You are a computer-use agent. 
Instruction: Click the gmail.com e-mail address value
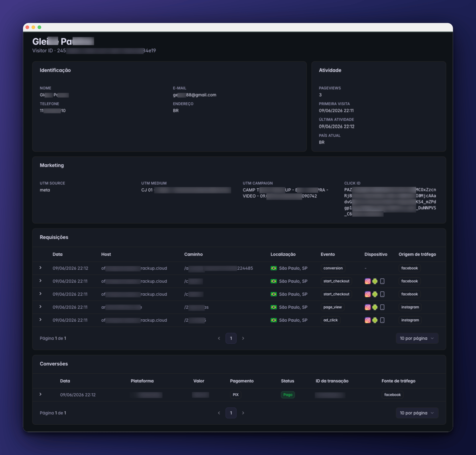(x=194, y=95)
